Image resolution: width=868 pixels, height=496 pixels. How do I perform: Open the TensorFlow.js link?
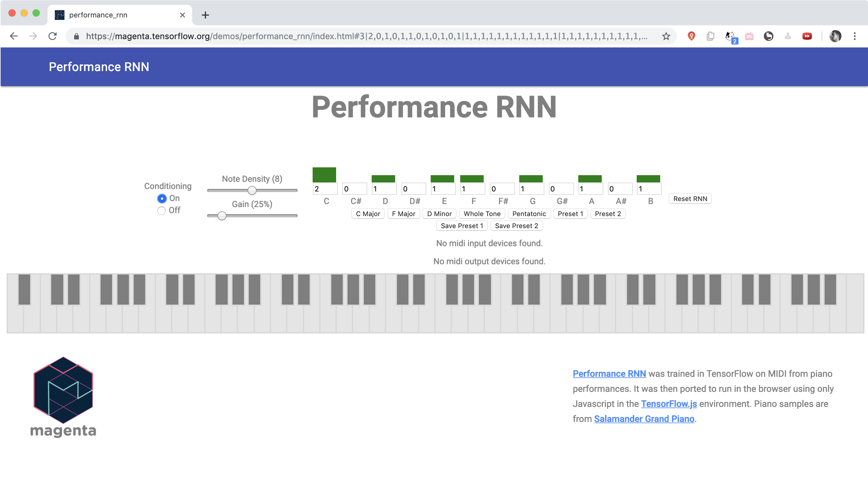tap(669, 404)
